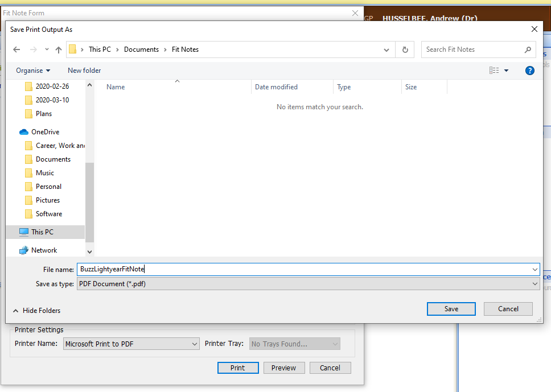Go up one folder level
551x392 pixels.
click(x=58, y=49)
